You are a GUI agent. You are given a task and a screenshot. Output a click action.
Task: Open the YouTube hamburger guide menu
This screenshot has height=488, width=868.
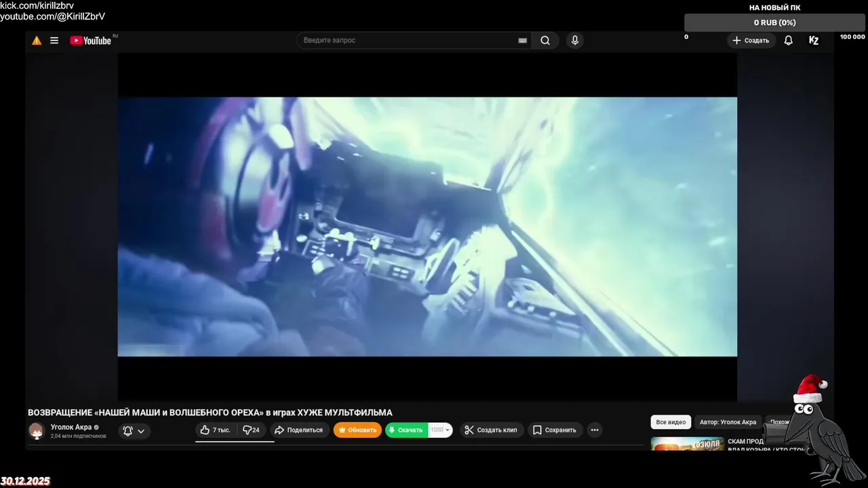54,41
